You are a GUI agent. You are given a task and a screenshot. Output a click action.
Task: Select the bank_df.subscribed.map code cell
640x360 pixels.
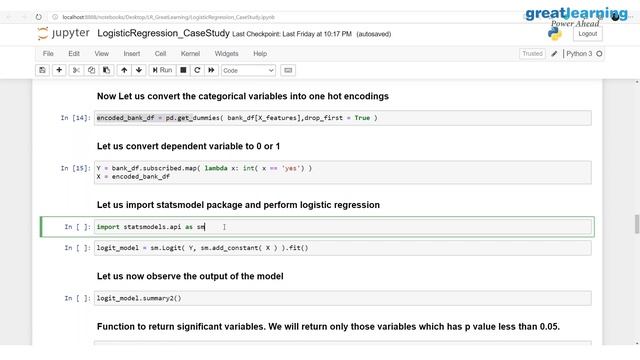point(342,172)
